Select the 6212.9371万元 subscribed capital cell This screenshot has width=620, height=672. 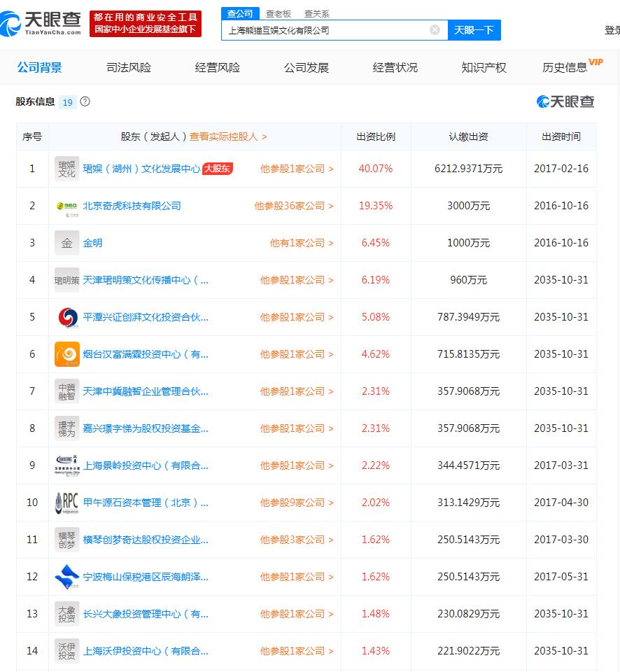pyautogui.click(x=468, y=169)
